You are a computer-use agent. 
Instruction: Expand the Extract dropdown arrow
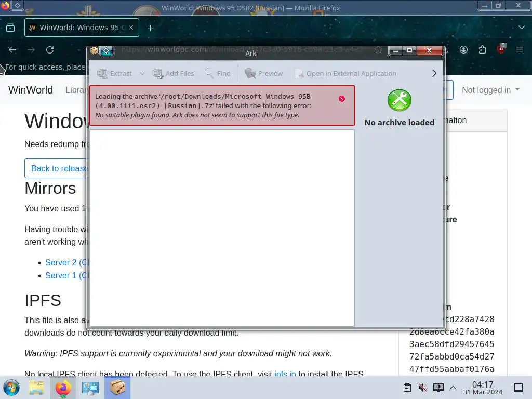142,73
